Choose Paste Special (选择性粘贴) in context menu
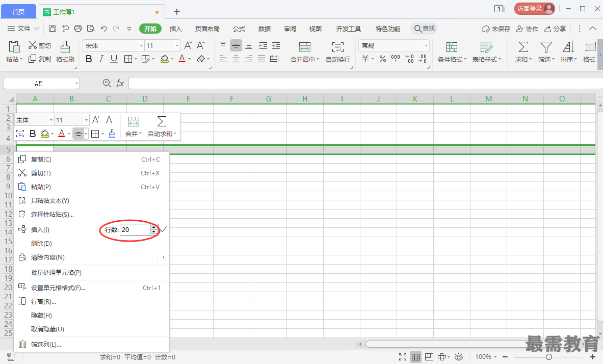Screen dimensions: 603x364 pyautogui.click(x=92, y=214)
